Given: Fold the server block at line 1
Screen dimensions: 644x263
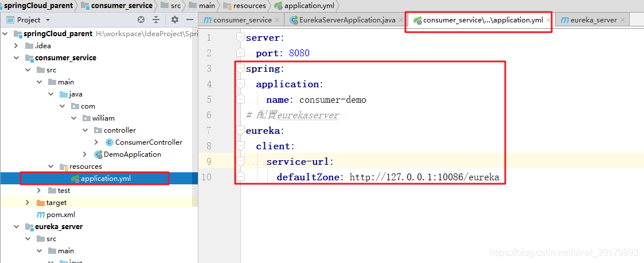Looking at the screenshot, I should click(240, 37).
